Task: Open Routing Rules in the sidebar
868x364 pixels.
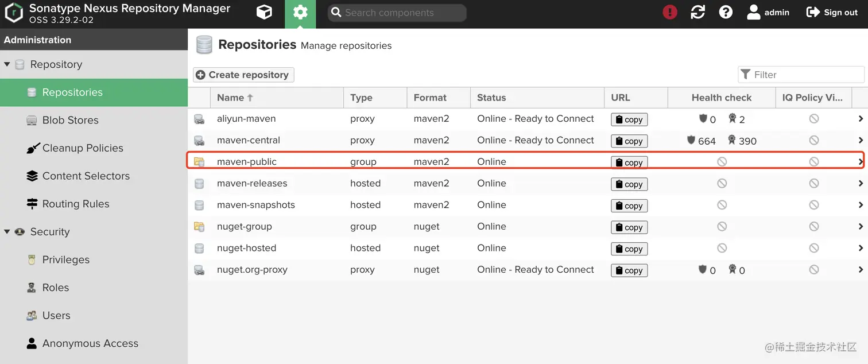Action: click(x=94, y=204)
